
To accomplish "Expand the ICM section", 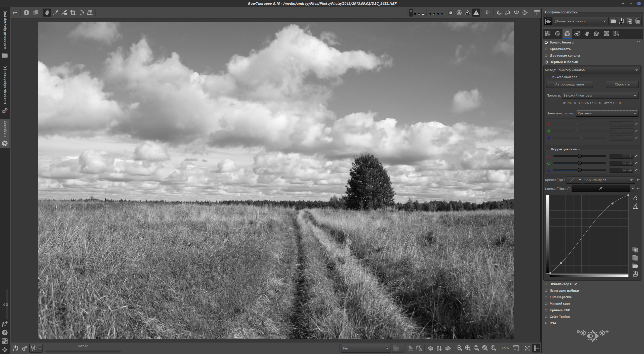I will click(553, 323).
